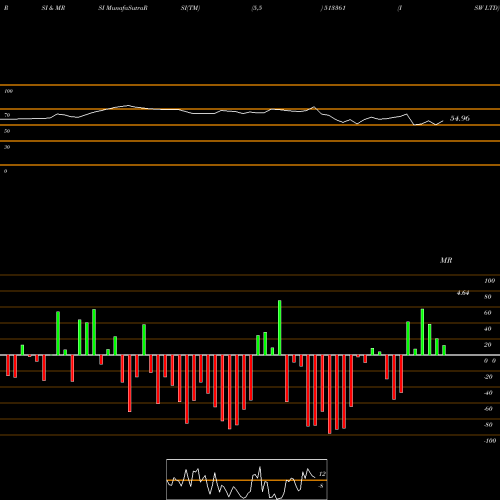This screenshot has height=500, width=500.
Task: Click the MR axis label 60
Action: coord(488,313)
